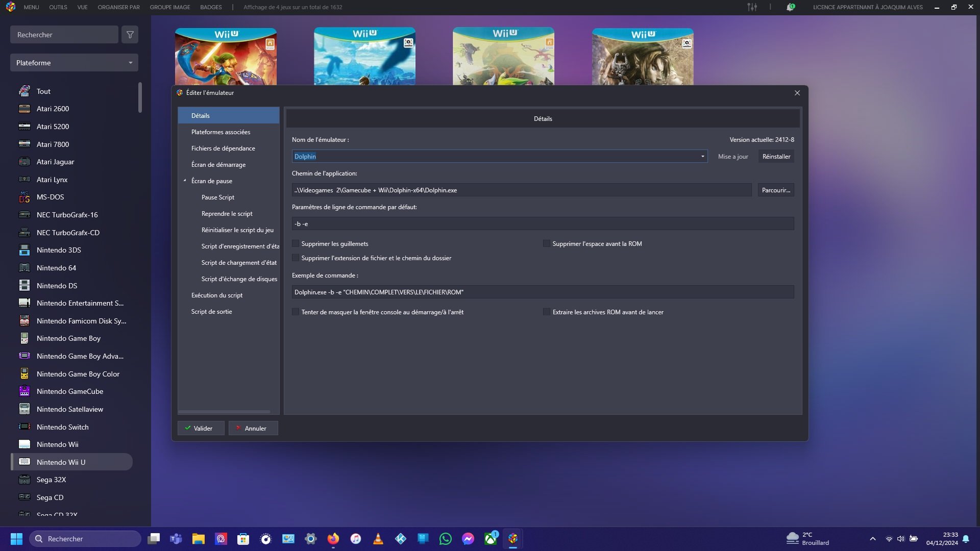Select Reprendre le script tree item
Image resolution: width=980 pixels, height=551 pixels.
227,214
